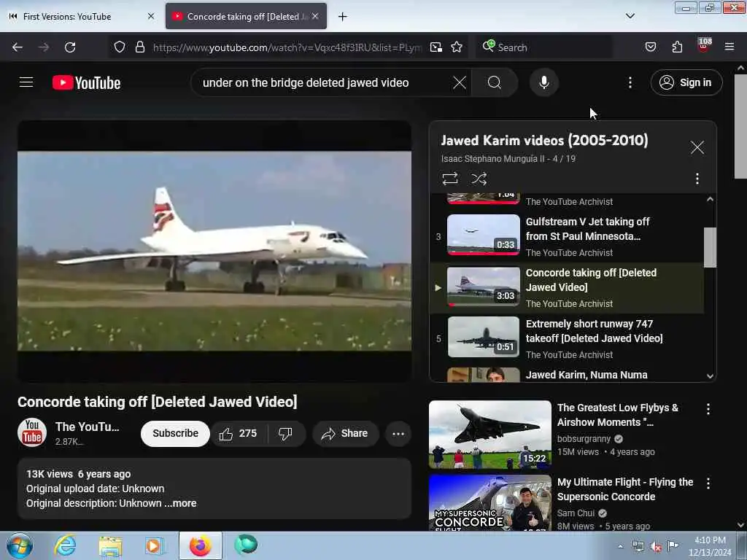Click the playlist scrollbar handle
747x560 pixels.
tap(710, 247)
